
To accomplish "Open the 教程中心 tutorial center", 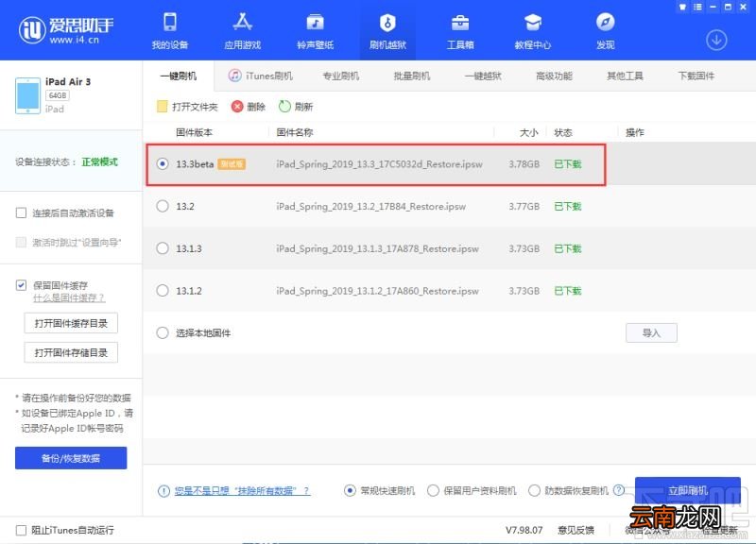I will [x=533, y=31].
